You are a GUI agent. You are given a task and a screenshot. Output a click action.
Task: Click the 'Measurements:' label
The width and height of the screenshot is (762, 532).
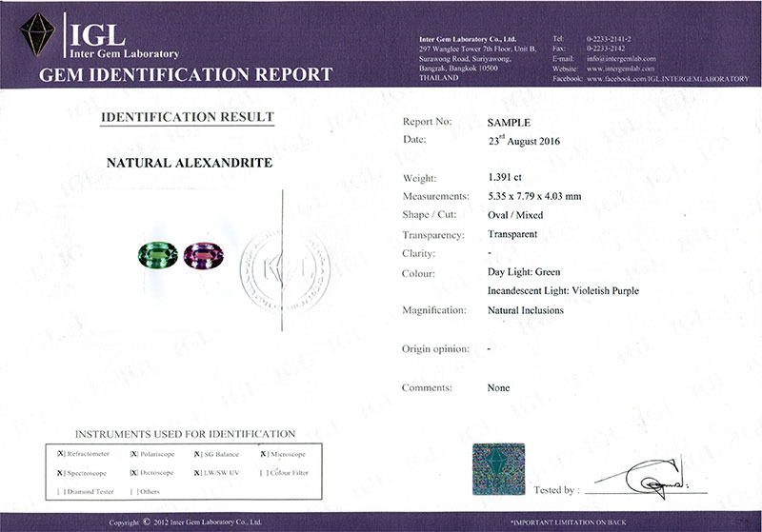[436, 196]
